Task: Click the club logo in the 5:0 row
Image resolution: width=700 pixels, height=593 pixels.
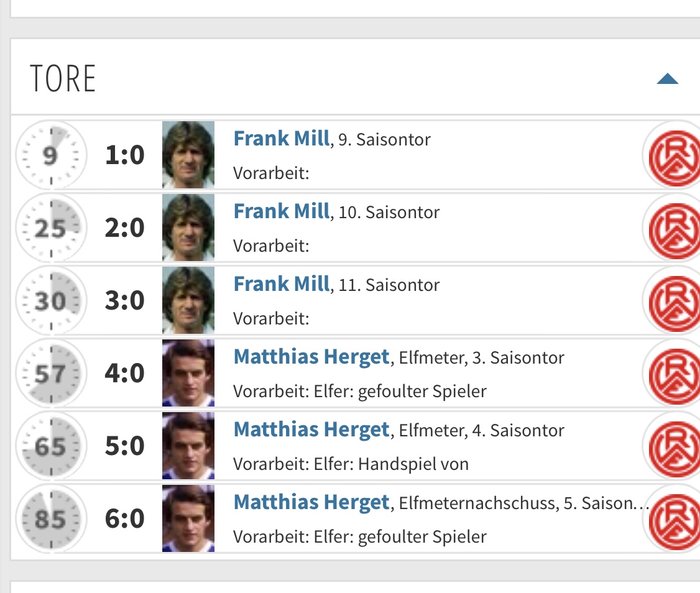Action: 672,446
